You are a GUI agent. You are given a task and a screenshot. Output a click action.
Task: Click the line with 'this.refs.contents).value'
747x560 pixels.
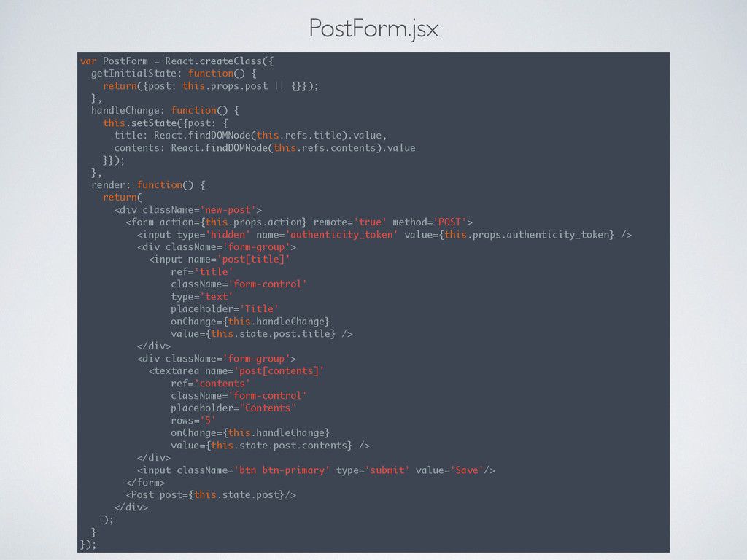tap(264, 147)
